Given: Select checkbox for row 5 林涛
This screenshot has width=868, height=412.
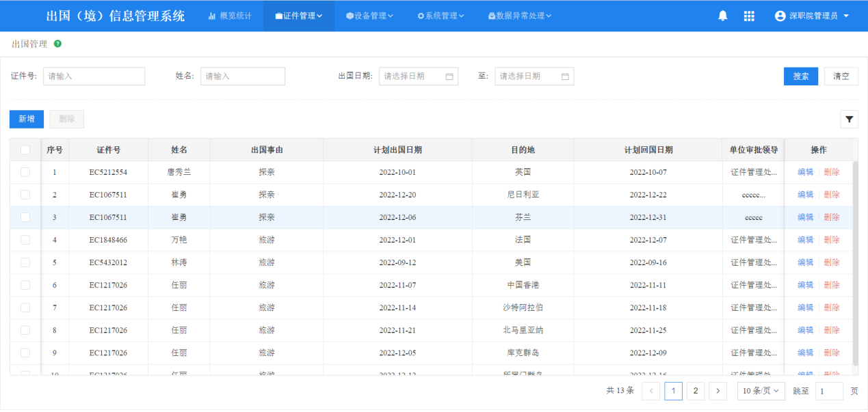Looking at the screenshot, I should point(25,262).
